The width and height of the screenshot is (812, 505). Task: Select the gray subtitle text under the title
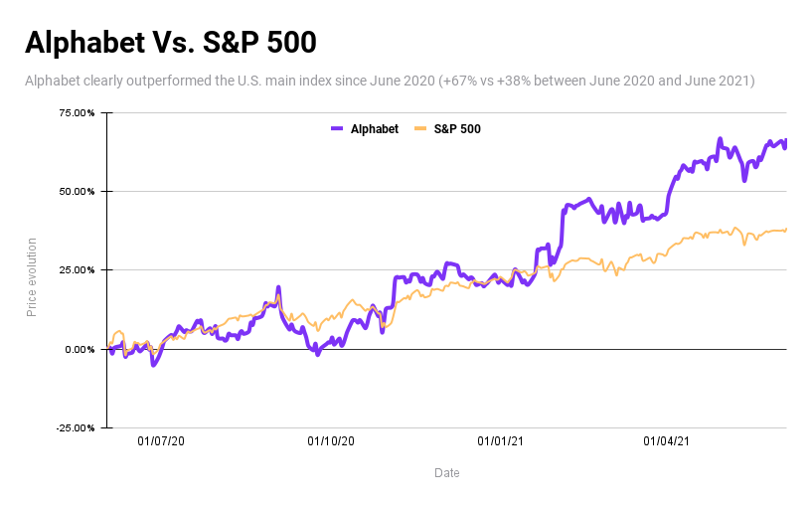coord(390,81)
